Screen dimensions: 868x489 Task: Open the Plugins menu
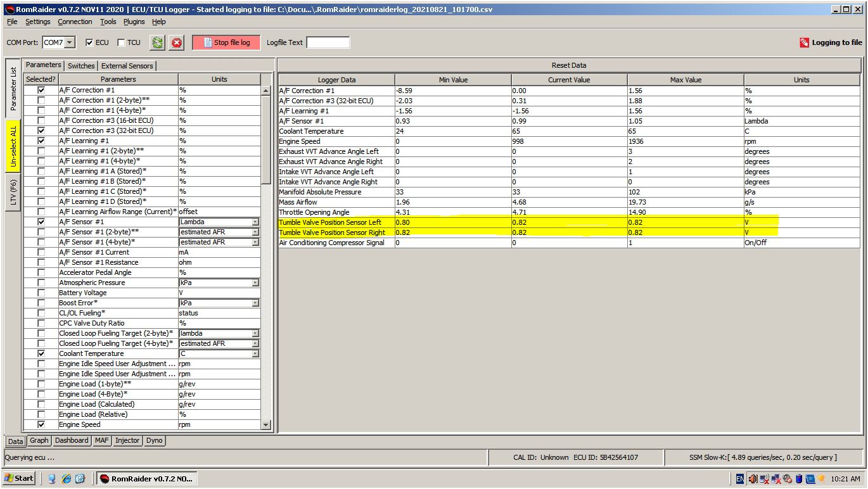tap(134, 22)
